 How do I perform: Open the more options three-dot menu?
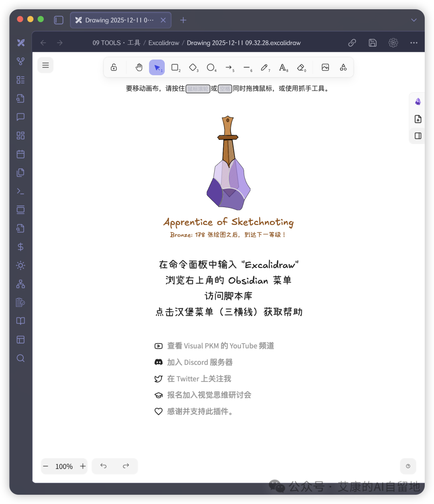click(414, 43)
